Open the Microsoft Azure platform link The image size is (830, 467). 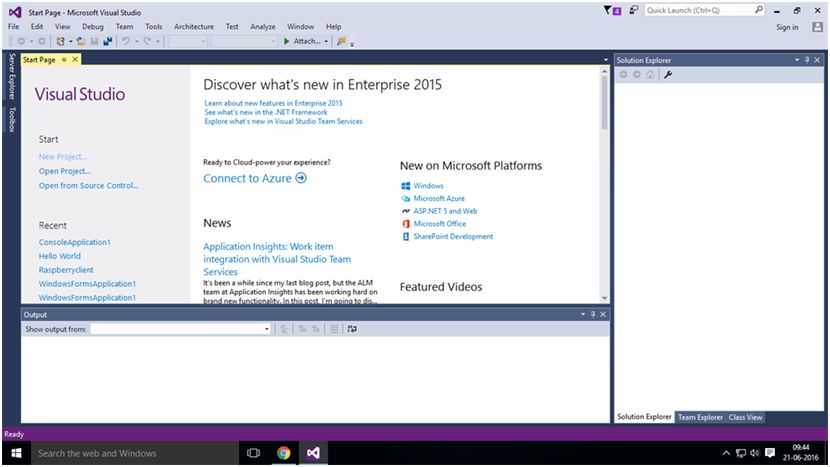(439, 198)
